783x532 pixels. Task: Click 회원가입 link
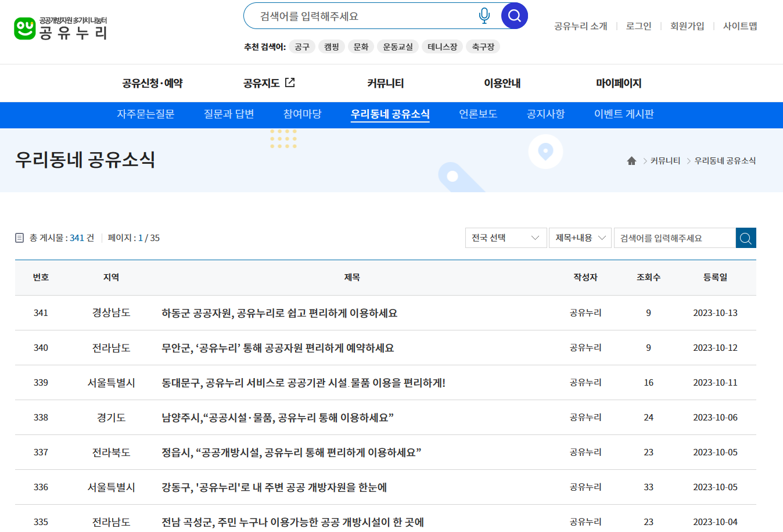click(x=687, y=26)
